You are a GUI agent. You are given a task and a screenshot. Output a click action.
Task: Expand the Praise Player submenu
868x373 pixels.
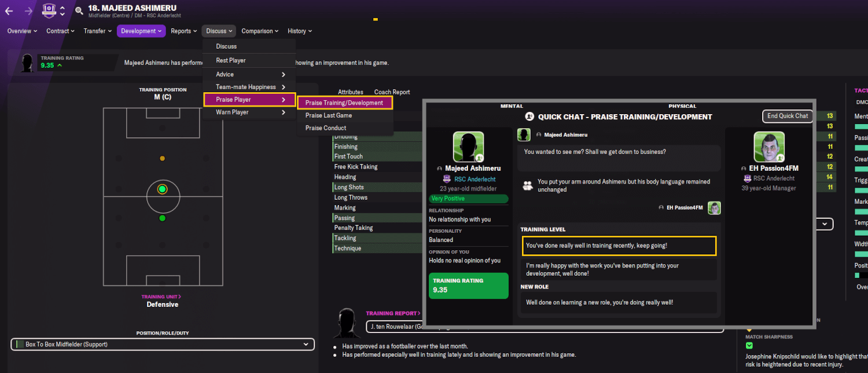(x=249, y=100)
